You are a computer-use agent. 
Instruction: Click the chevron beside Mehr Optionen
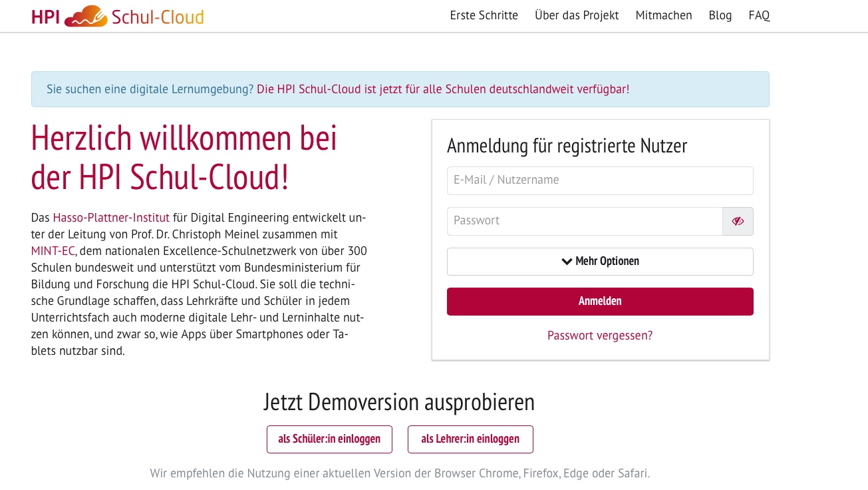(x=567, y=262)
